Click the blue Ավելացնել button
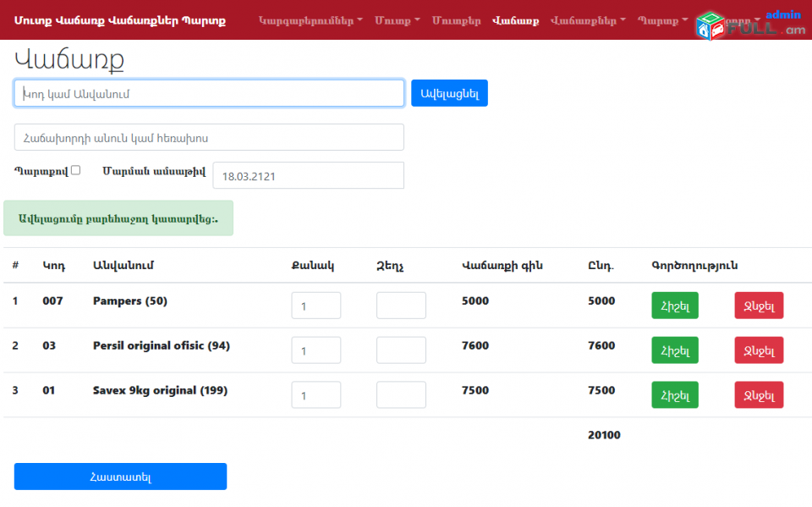 click(x=449, y=93)
